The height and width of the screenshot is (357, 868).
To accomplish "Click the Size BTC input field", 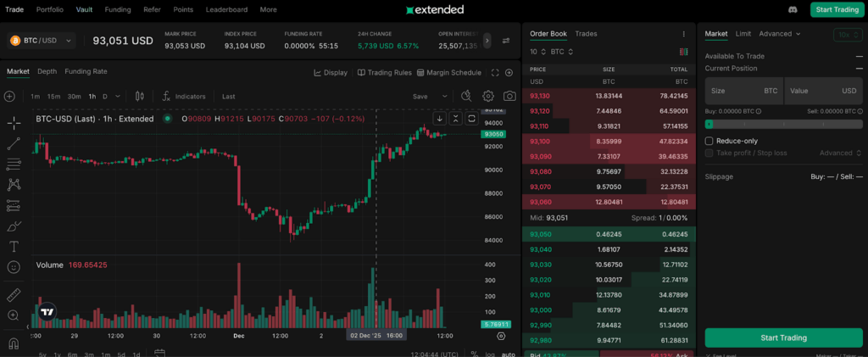I will [x=744, y=91].
